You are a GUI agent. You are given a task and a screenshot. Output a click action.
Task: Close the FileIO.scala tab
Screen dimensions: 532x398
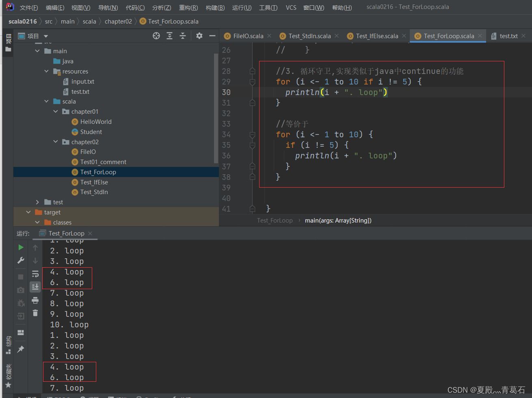click(269, 36)
